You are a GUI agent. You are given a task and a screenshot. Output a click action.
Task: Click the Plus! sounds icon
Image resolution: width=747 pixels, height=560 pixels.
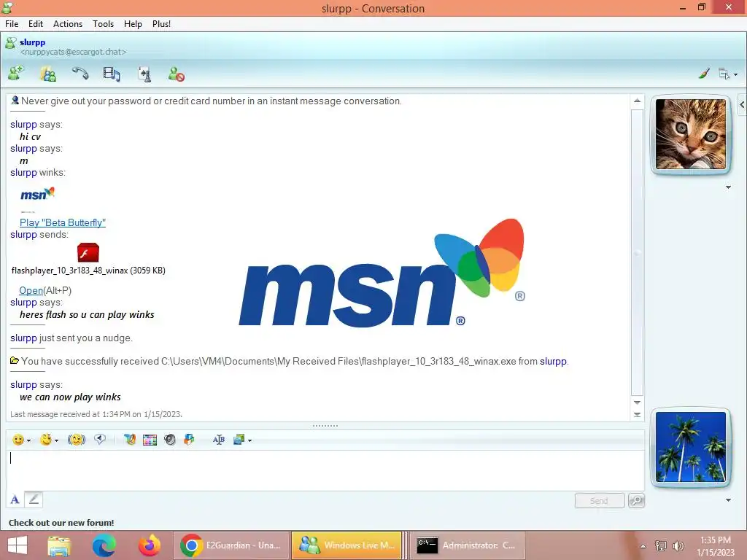(169, 440)
